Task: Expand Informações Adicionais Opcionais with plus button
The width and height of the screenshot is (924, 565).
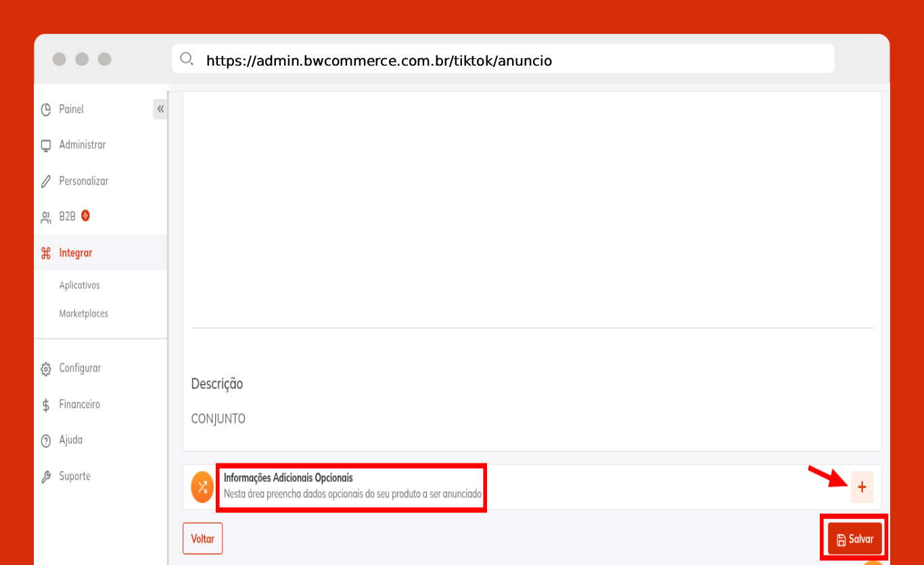Action: pos(862,487)
